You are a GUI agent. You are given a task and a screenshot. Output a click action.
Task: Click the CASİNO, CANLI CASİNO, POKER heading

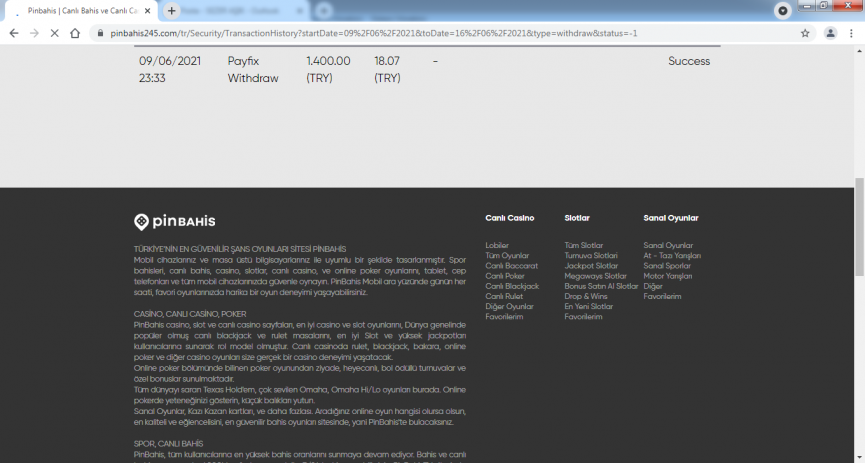coord(190,314)
